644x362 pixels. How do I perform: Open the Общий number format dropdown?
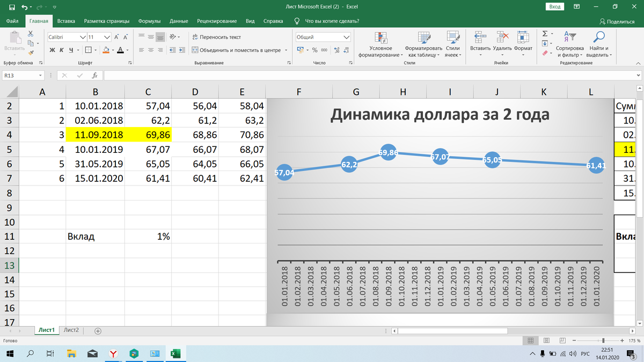click(347, 37)
